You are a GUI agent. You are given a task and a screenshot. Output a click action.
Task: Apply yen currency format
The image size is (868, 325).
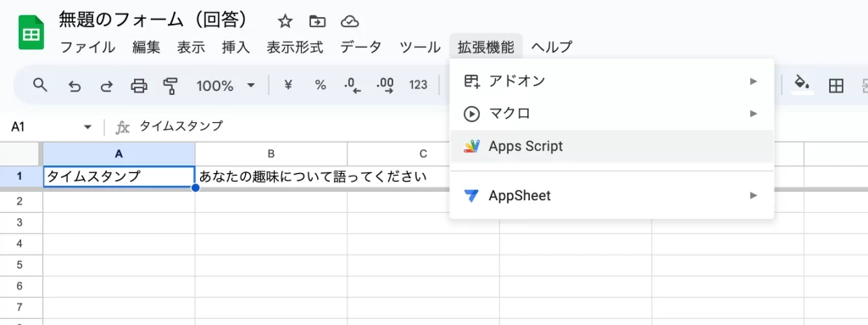288,85
